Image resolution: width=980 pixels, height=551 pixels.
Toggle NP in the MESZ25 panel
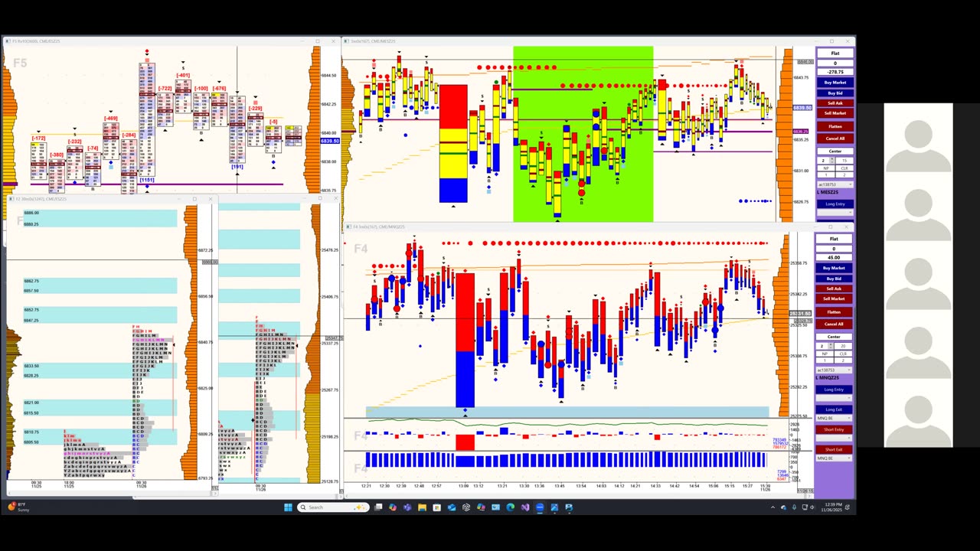(x=826, y=168)
